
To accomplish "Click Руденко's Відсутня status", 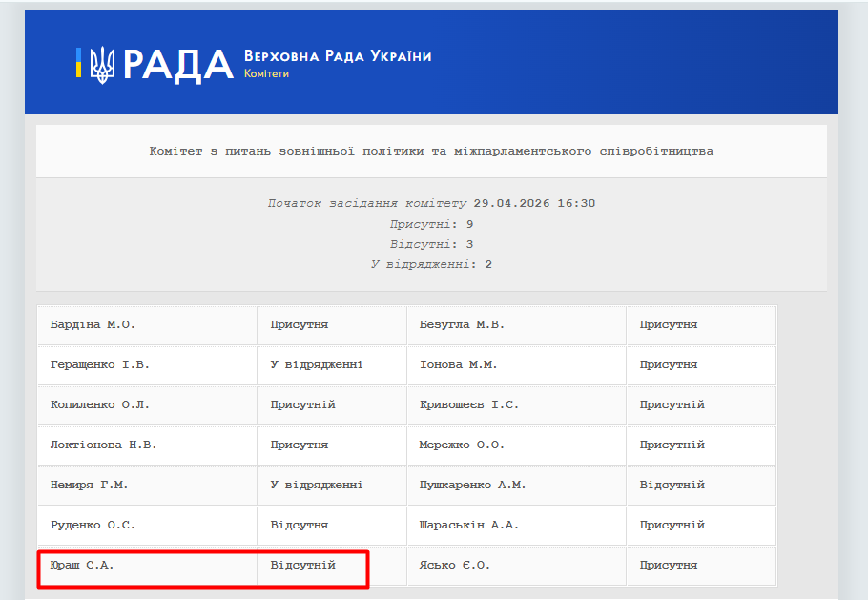I will pyautogui.click(x=299, y=525).
